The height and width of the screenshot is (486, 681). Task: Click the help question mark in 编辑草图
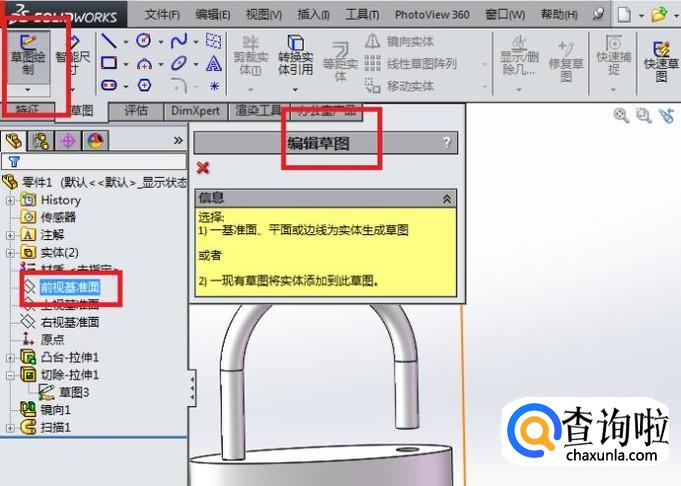pos(446,143)
